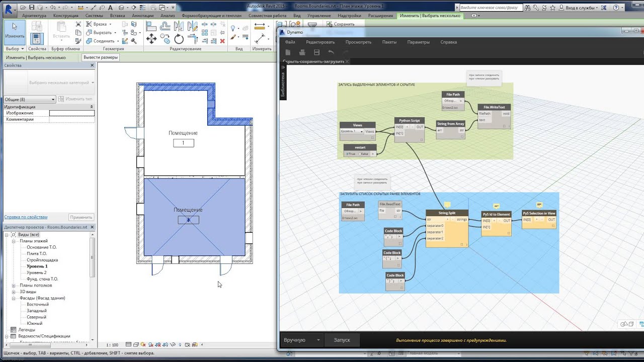Open the Аннотации ribbon tab
The height and width of the screenshot is (362, 644).
143,16
